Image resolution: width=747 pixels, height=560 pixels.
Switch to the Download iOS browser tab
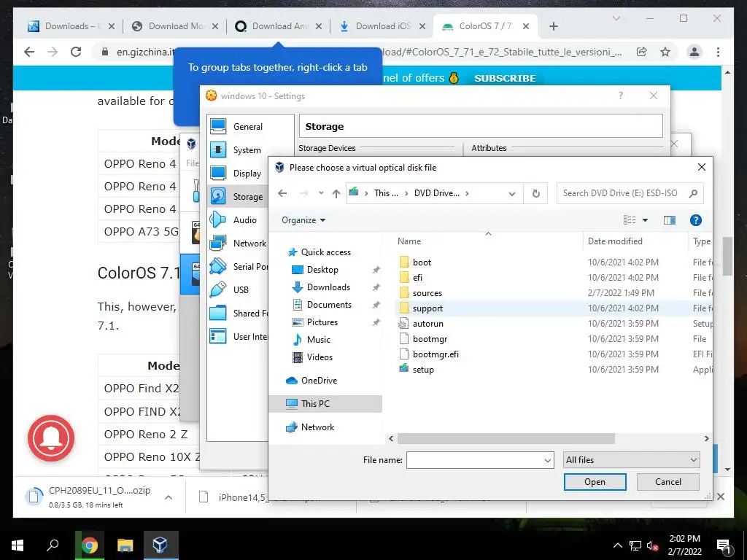click(x=382, y=26)
